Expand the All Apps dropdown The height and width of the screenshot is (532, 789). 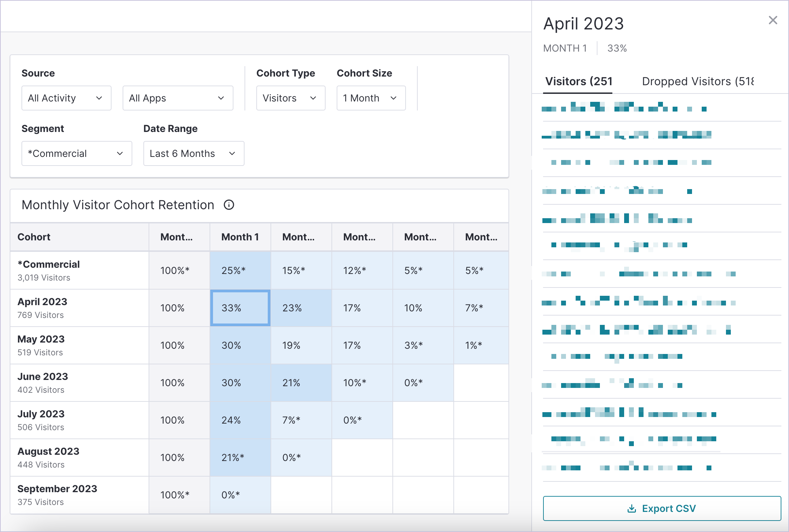pos(178,98)
